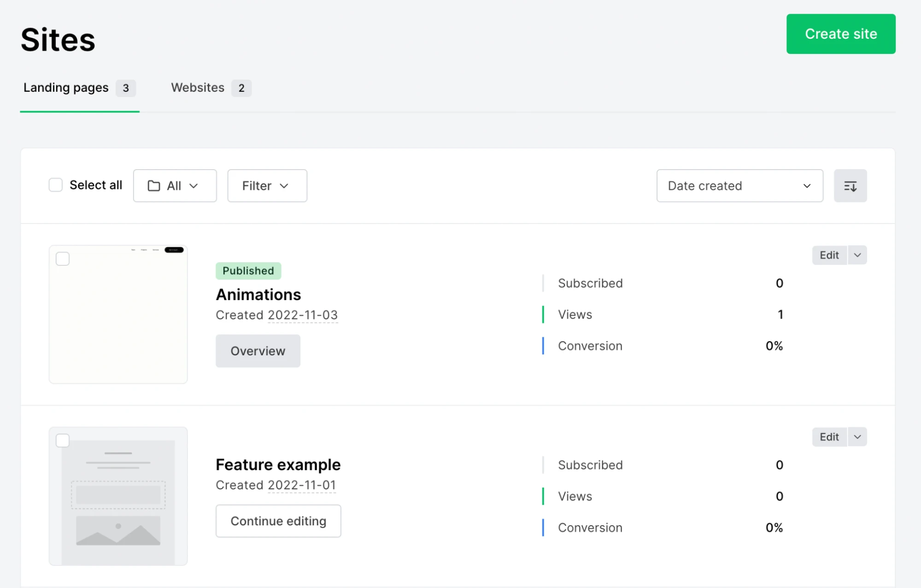Open the Filter dropdown
Viewport: 921px width, 588px height.
[267, 186]
